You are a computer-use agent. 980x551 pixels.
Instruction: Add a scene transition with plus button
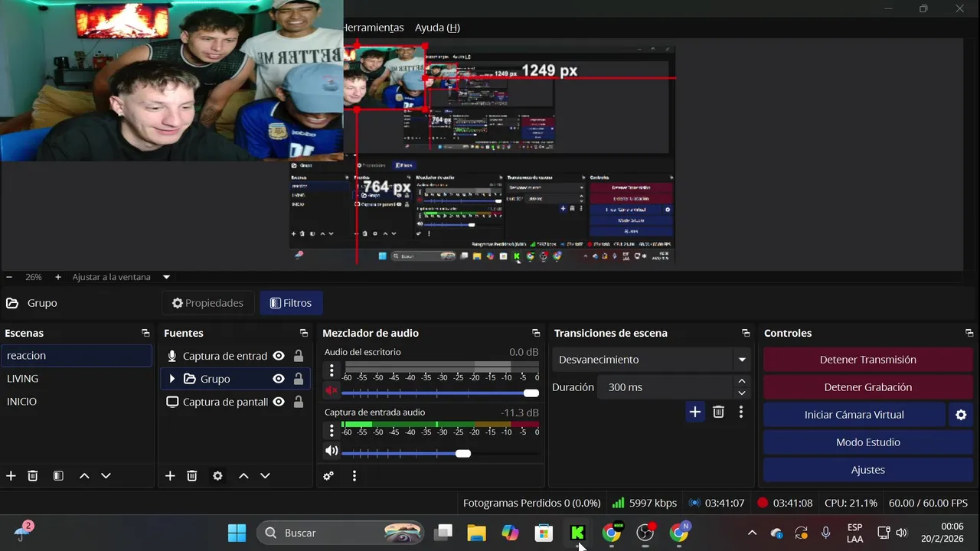(694, 412)
